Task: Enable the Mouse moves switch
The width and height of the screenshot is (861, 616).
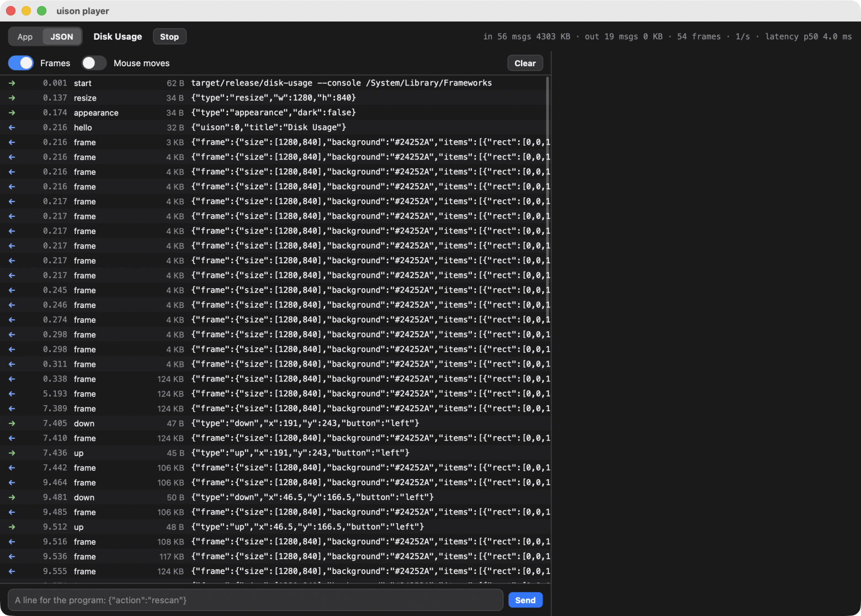Action: (x=94, y=63)
